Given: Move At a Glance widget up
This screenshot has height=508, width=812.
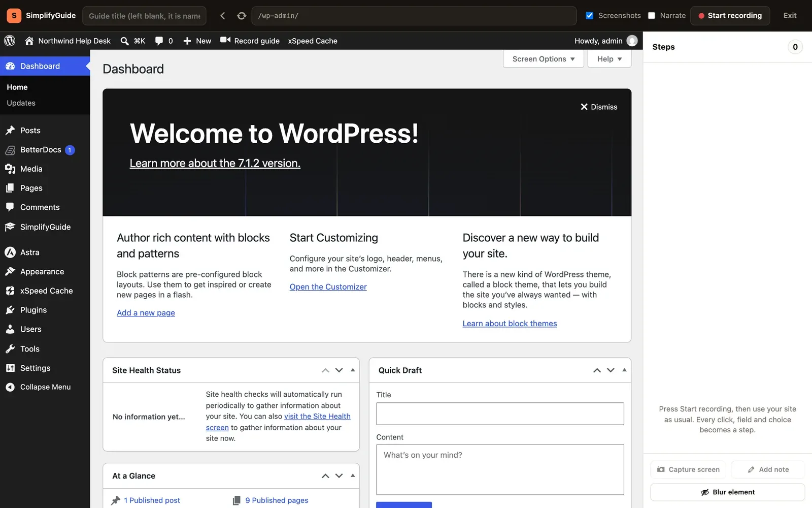Looking at the screenshot, I should pyautogui.click(x=325, y=476).
